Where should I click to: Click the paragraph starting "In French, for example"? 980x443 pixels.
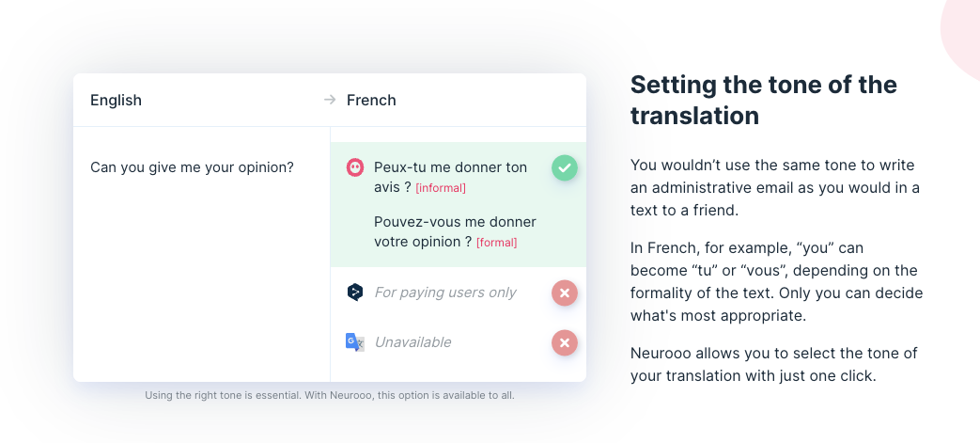tap(776, 281)
